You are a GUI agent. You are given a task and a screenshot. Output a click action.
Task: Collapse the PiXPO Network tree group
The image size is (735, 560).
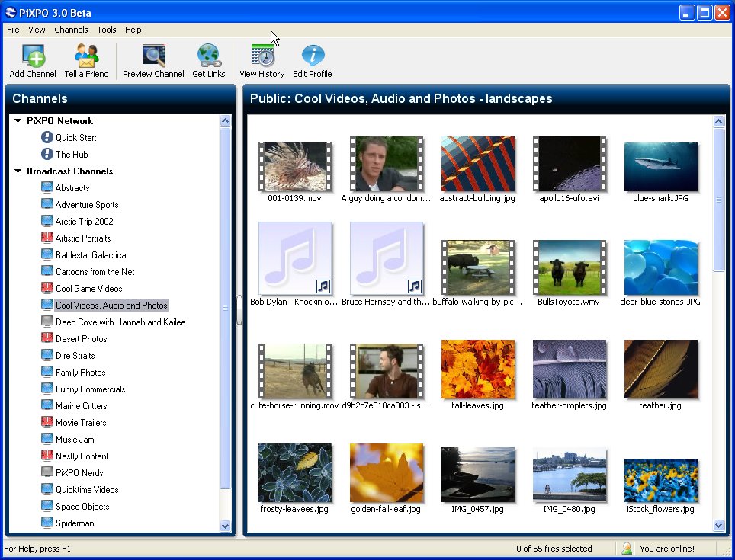coord(18,121)
